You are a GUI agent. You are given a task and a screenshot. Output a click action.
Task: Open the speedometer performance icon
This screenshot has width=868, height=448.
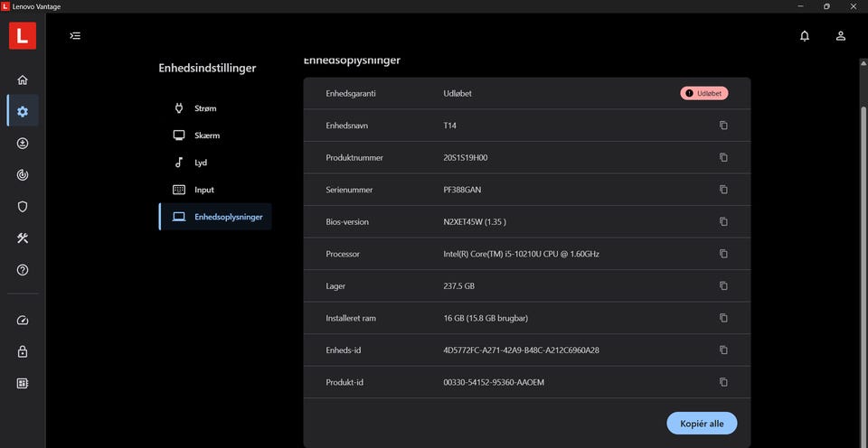[x=23, y=321]
